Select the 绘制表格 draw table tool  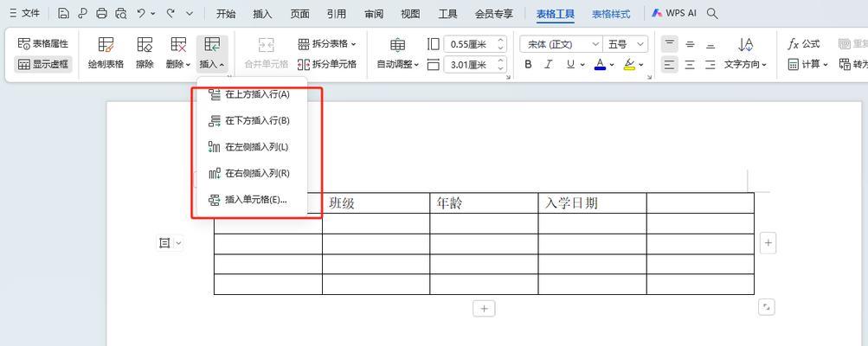(x=106, y=53)
